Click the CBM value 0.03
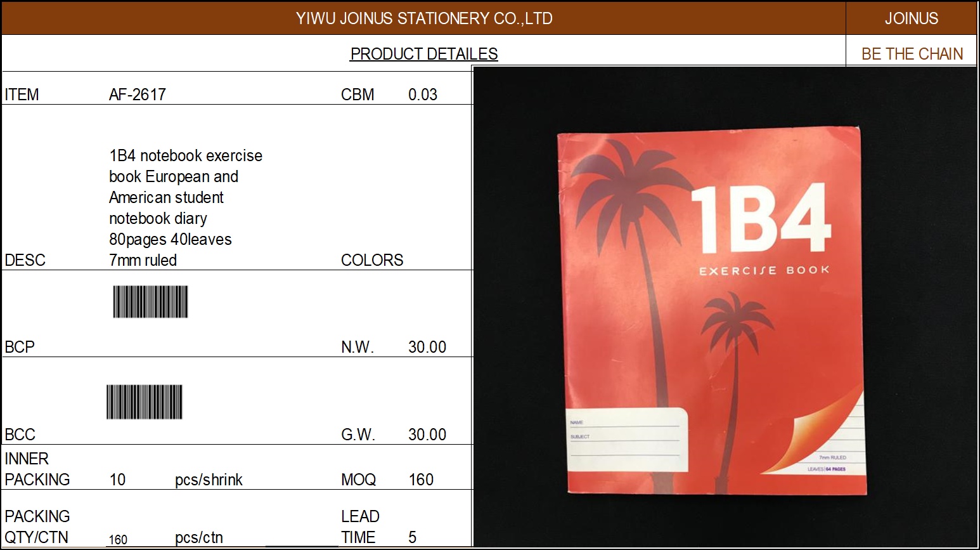980x550 pixels. (x=423, y=95)
